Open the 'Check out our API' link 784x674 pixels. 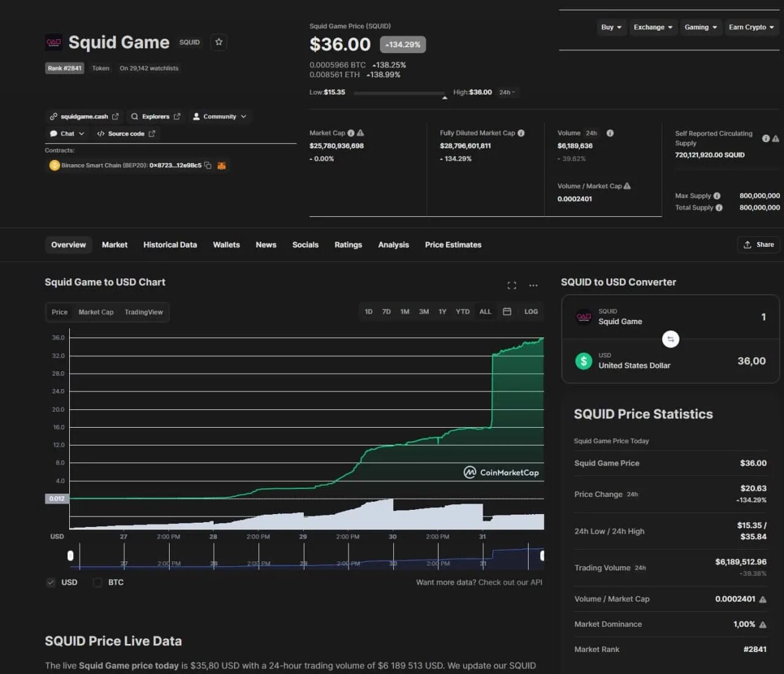coord(510,582)
